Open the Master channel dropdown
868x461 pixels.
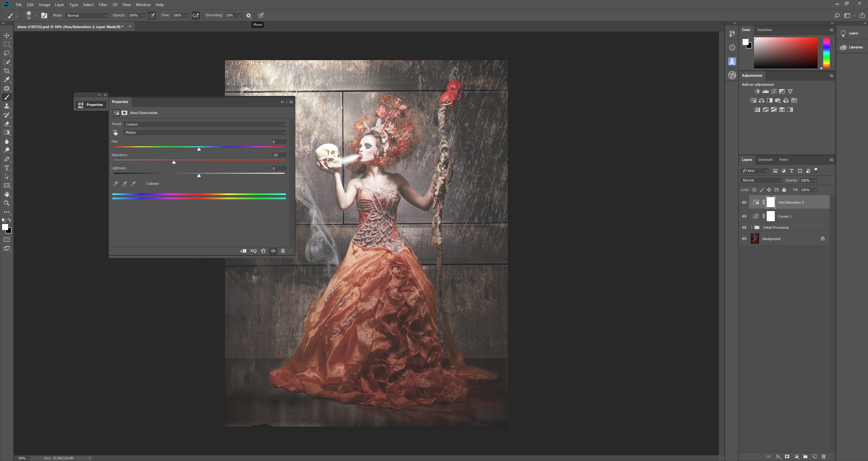(205, 132)
